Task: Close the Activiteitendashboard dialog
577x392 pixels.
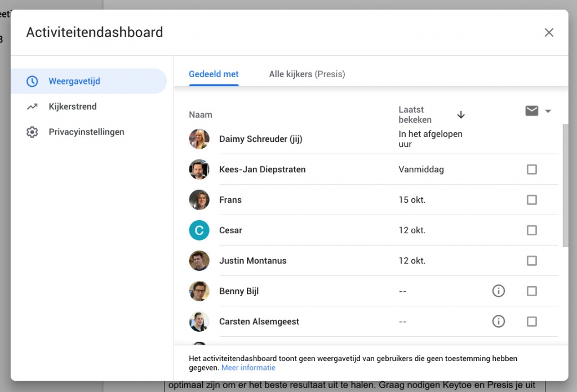Action: tap(549, 33)
